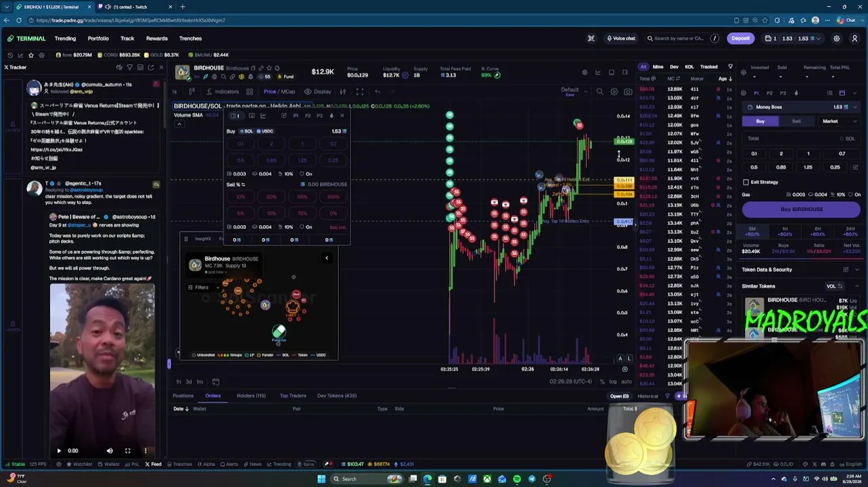Open the Market order type dropdown

click(838, 121)
